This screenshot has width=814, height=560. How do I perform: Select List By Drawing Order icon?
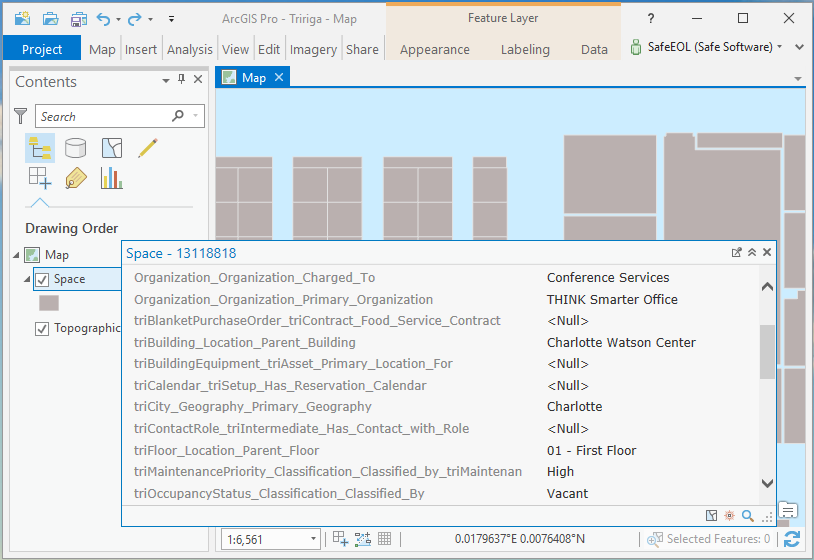(40, 148)
